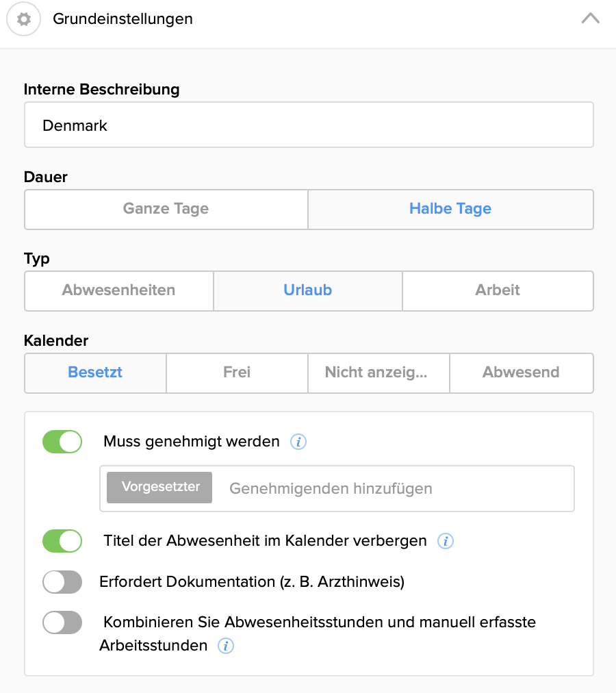The width and height of the screenshot is (616, 693).
Task: Open info icon next to Muss genehmigt werden
Action: click(x=298, y=442)
